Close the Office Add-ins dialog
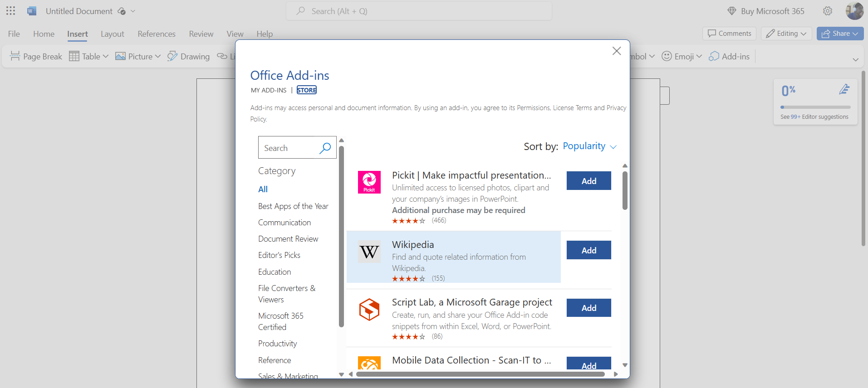 [x=616, y=51]
